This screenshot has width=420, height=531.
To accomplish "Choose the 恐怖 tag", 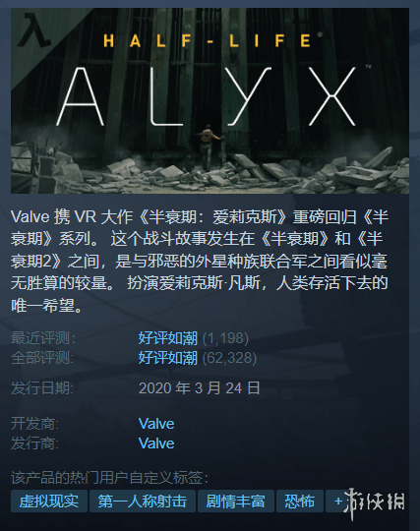I will (299, 501).
